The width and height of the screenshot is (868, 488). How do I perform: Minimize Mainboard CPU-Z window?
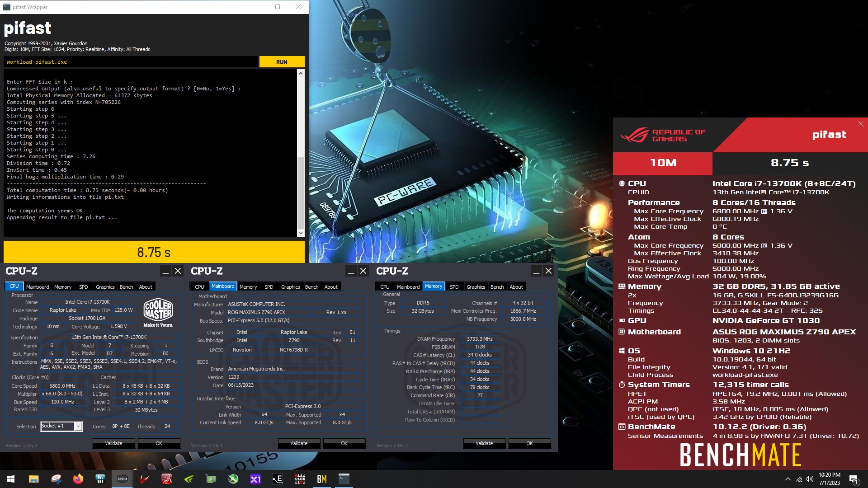351,271
